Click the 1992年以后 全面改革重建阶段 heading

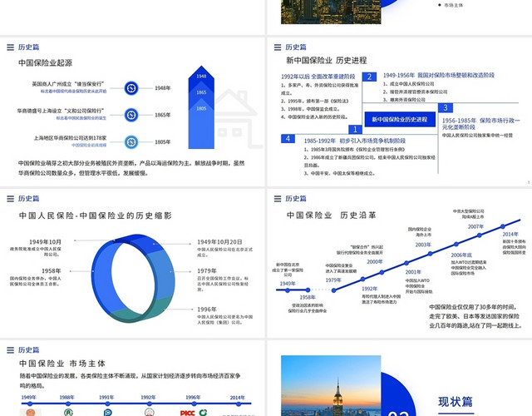click(x=318, y=77)
